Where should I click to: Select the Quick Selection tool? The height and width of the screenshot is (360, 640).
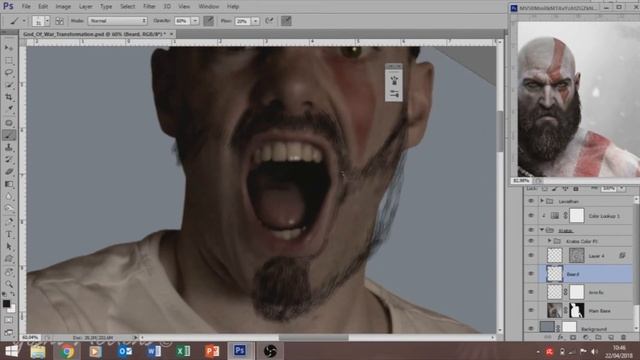pyautogui.click(x=9, y=85)
